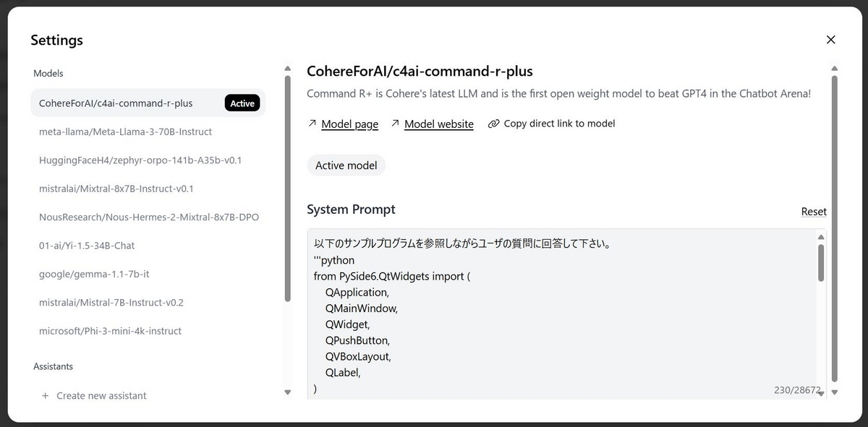This screenshot has height=427, width=868.
Task: Click the copy link chain icon
Action: click(x=494, y=124)
